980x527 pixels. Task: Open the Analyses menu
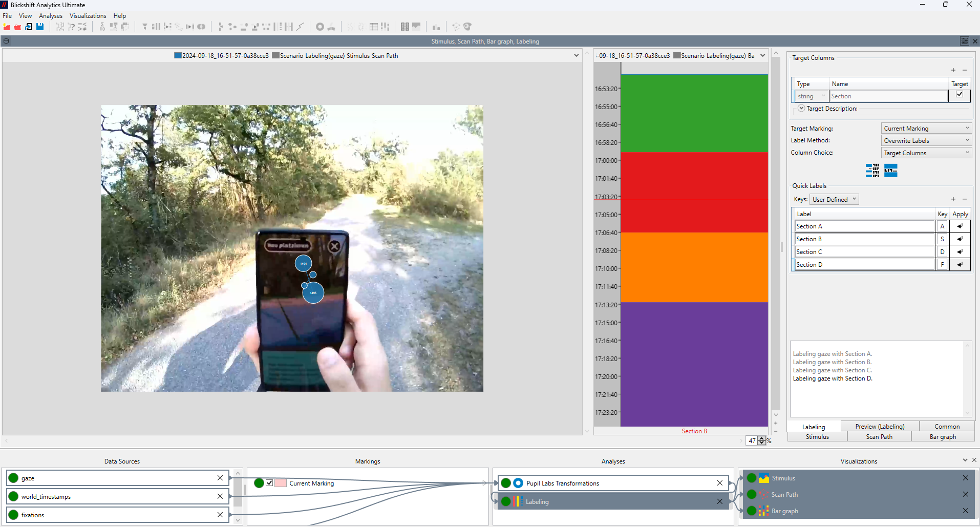pyautogui.click(x=51, y=16)
